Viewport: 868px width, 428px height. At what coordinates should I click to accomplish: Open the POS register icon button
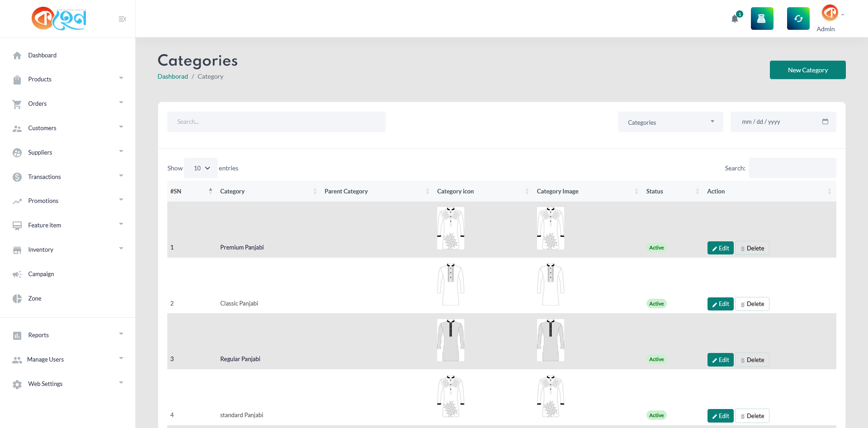(762, 19)
